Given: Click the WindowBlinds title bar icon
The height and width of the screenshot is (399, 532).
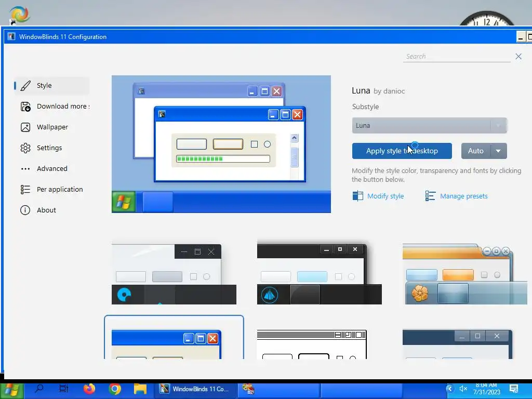Looking at the screenshot, I should 11,36.
